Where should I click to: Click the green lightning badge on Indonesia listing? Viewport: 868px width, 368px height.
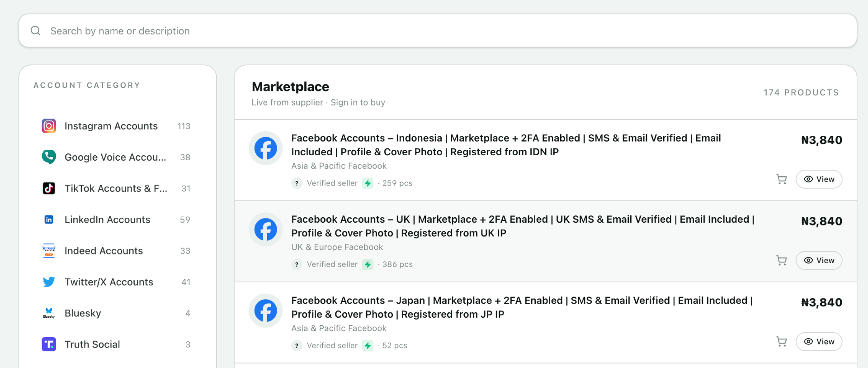pyautogui.click(x=368, y=183)
